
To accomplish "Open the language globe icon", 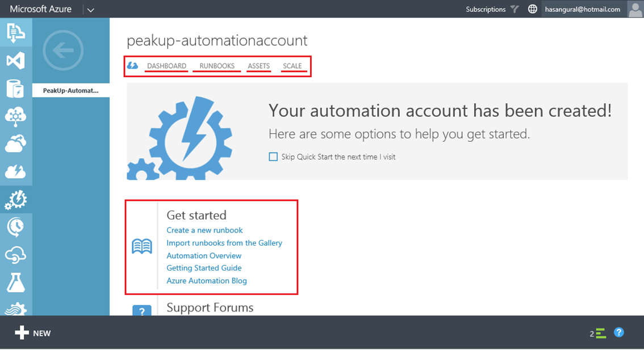I will tap(532, 9).
